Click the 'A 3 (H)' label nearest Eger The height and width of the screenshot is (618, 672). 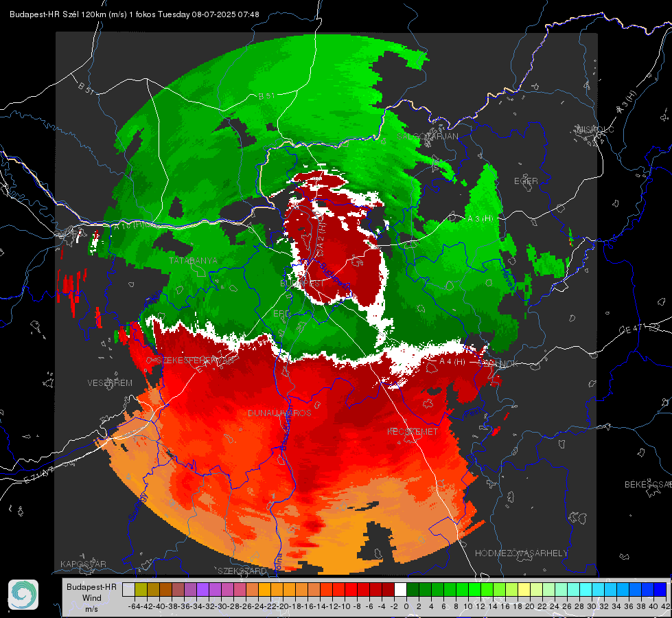click(480, 218)
